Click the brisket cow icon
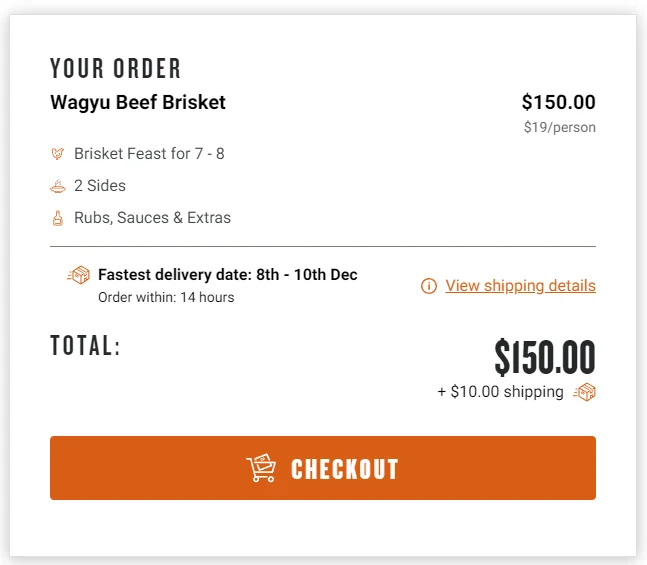This screenshot has height=565, width=647. [x=58, y=154]
